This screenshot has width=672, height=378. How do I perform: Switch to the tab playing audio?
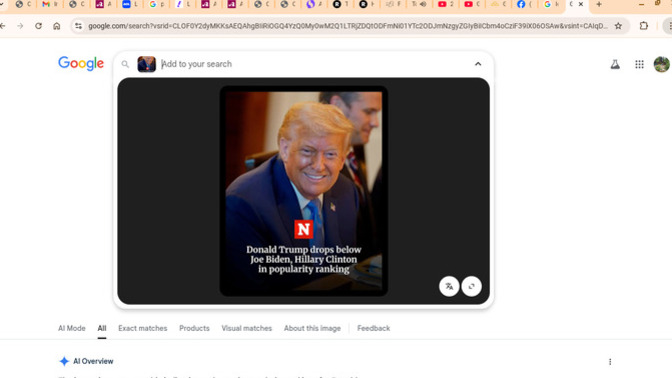(x=419, y=4)
